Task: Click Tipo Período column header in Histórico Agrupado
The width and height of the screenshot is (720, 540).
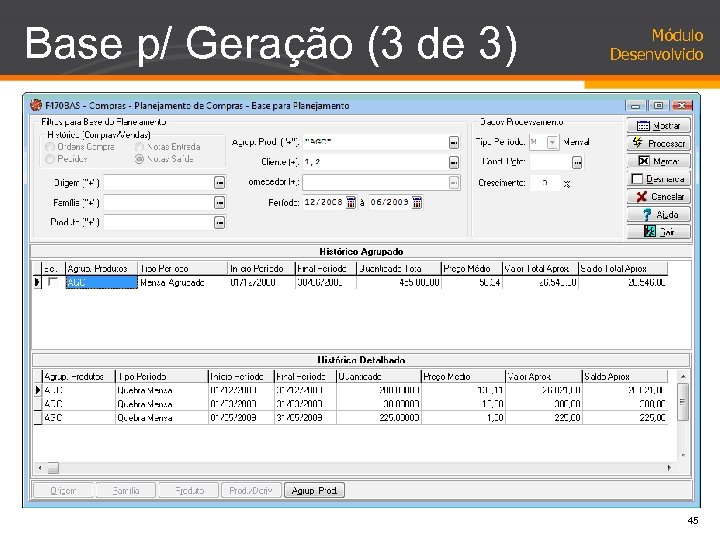Action: click(x=183, y=269)
